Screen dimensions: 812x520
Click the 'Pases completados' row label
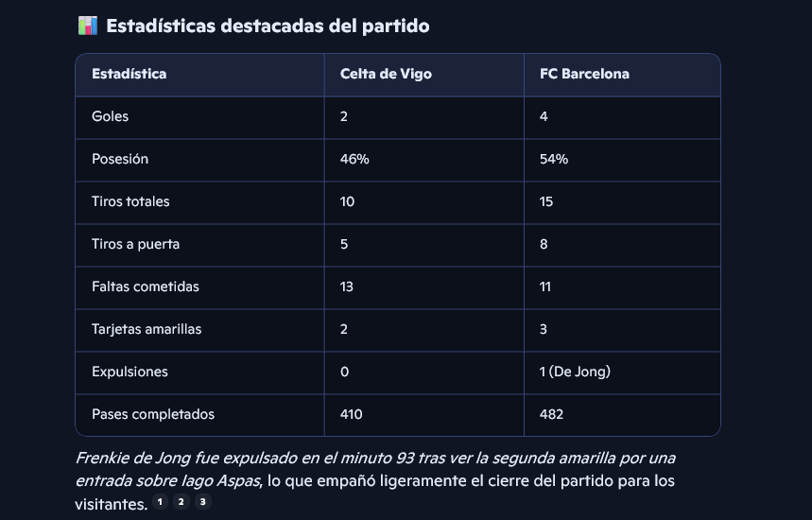(153, 414)
